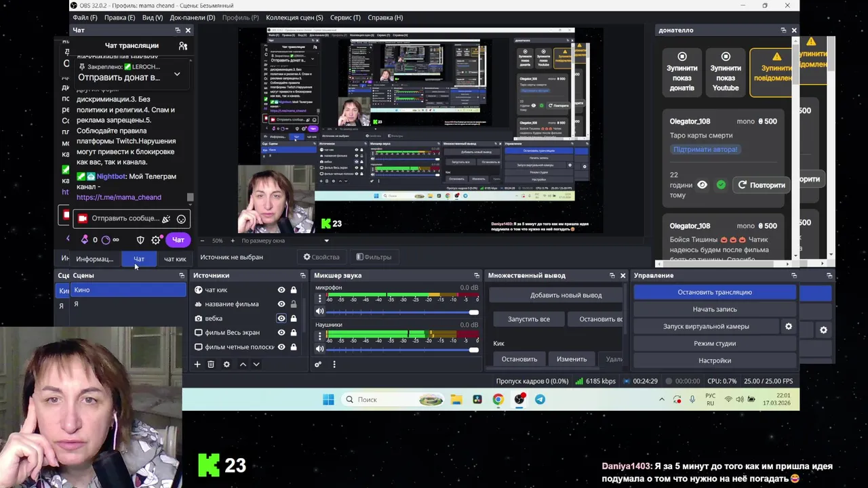Open the Сервис (T) menu

(x=346, y=18)
